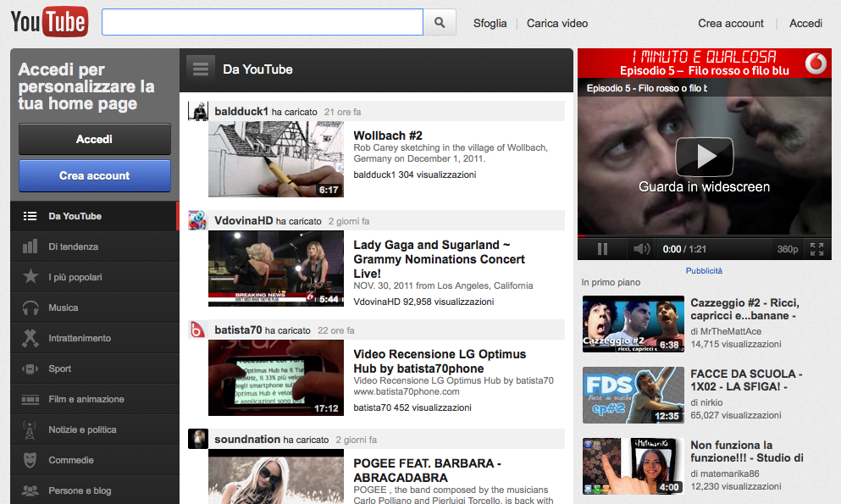Open the Sport category
841x504 pixels.
point(60,368)
